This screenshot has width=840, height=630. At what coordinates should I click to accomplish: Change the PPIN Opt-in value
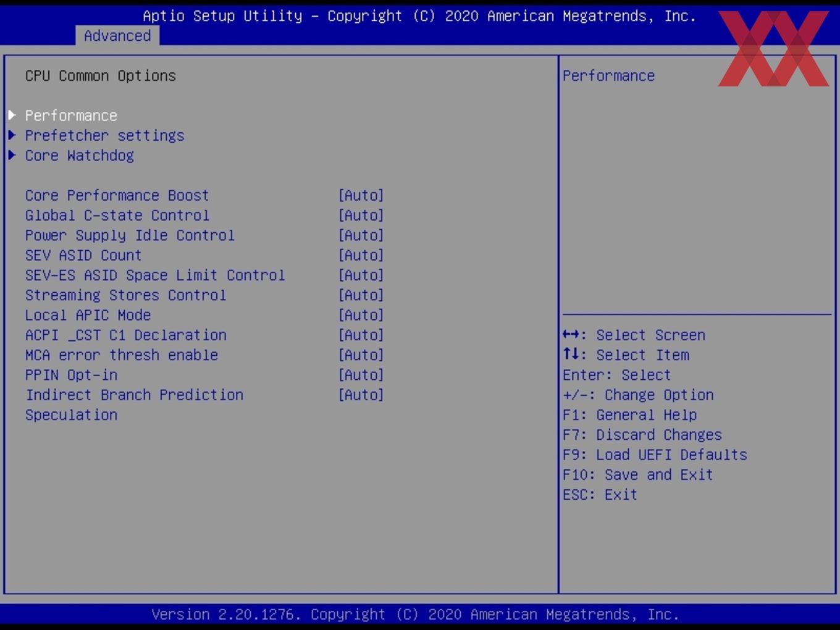(x=361, y=375)
